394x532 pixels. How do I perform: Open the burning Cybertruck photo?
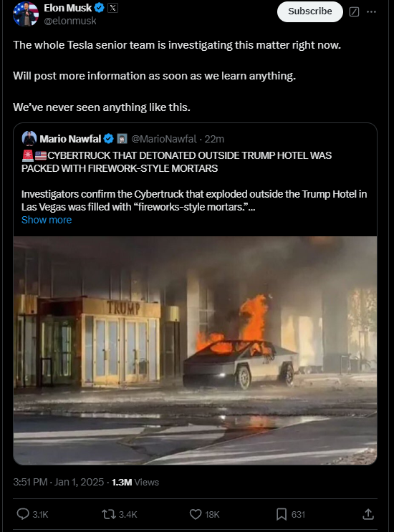coord(195,350)
